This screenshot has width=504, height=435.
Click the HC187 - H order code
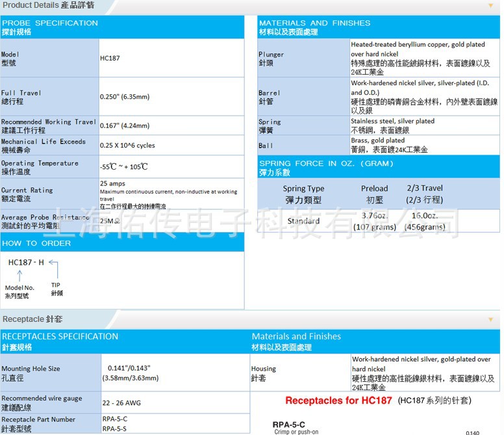coord(26,262)
